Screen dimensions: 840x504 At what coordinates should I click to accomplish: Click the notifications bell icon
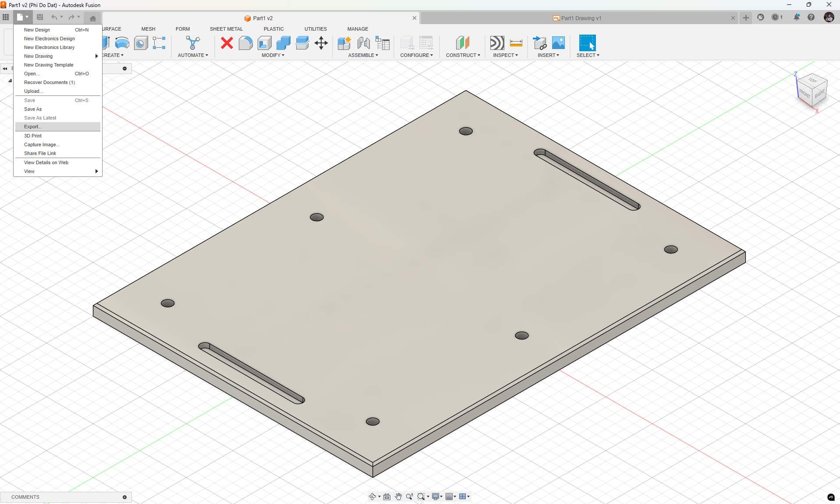[x=797, y=17]
